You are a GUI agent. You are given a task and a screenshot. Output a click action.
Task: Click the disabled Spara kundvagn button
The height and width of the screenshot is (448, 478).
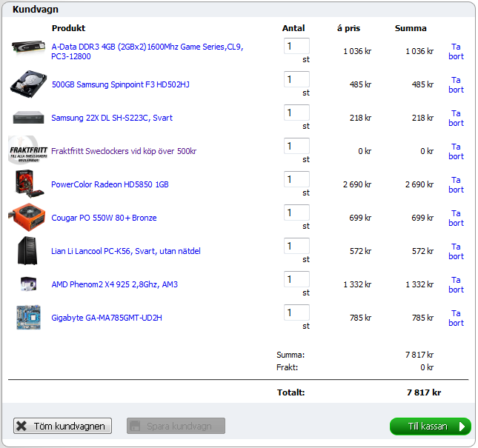[176, 426]
